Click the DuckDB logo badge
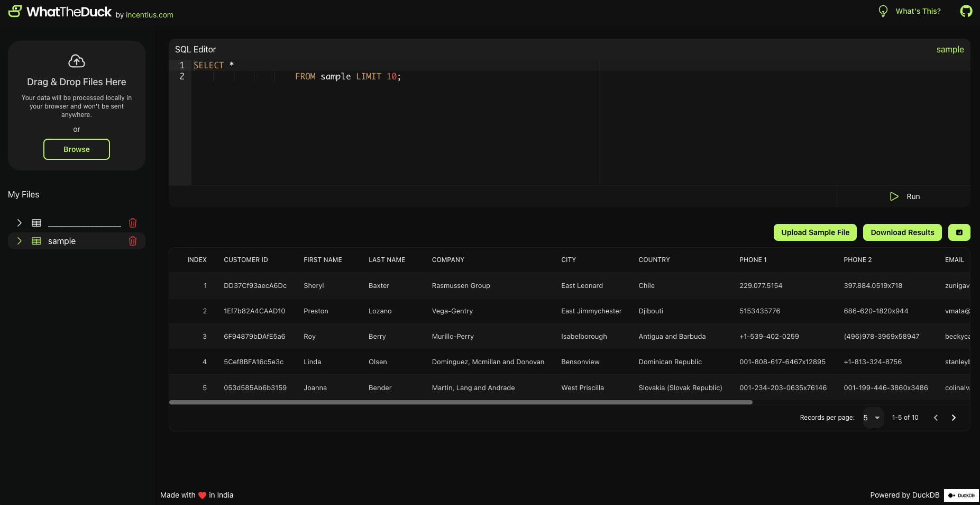 961,495
